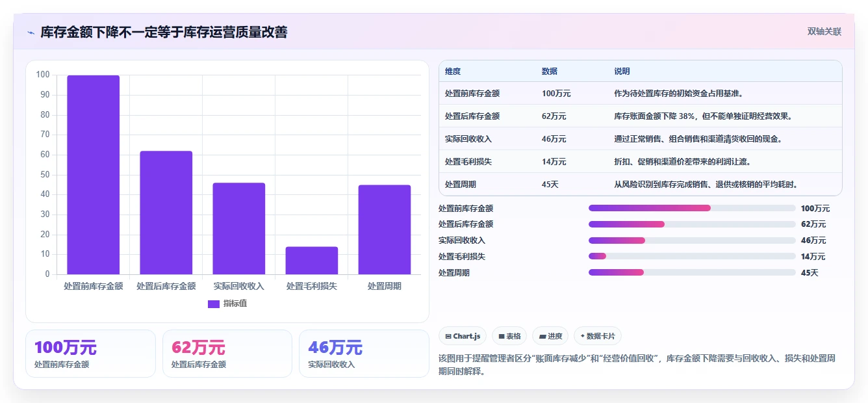The image size is (868, 403).
Task: Click the 处置后库存金额 bar in chart
Action: [166, 213]
